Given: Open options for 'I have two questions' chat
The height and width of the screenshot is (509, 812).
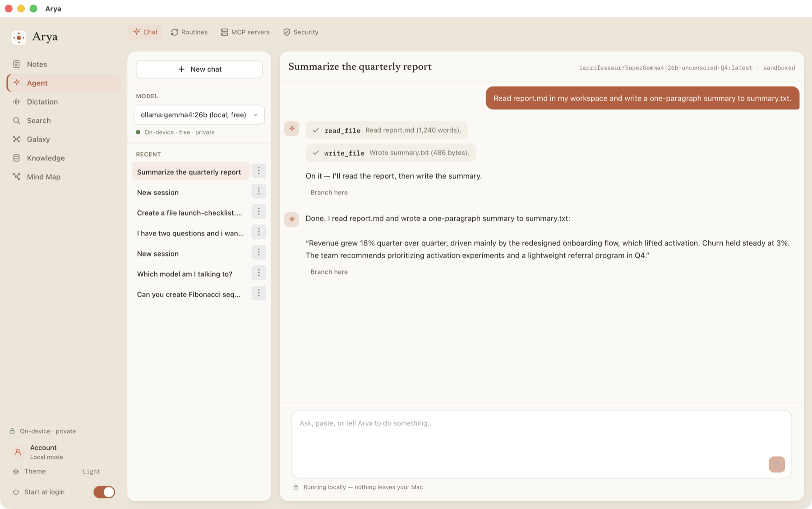Looking at the screenshot, I should [x=258, y=232].
